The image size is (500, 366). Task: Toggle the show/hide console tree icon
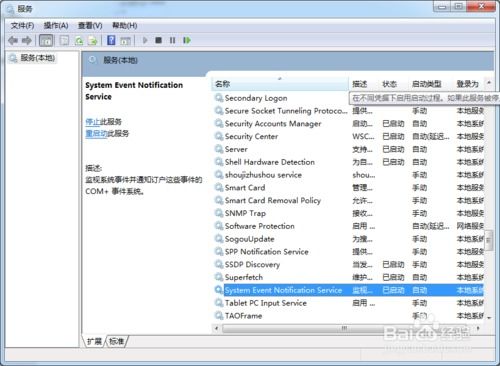coord(46,41)
